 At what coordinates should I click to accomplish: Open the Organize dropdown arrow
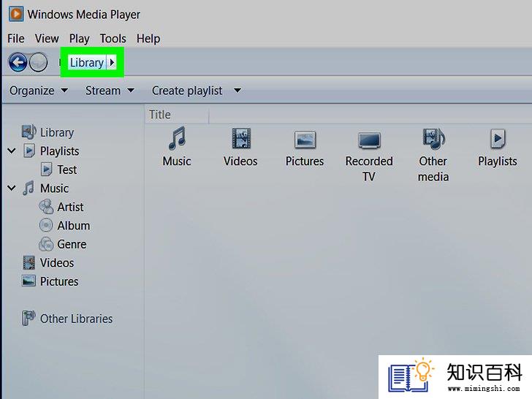64,91
